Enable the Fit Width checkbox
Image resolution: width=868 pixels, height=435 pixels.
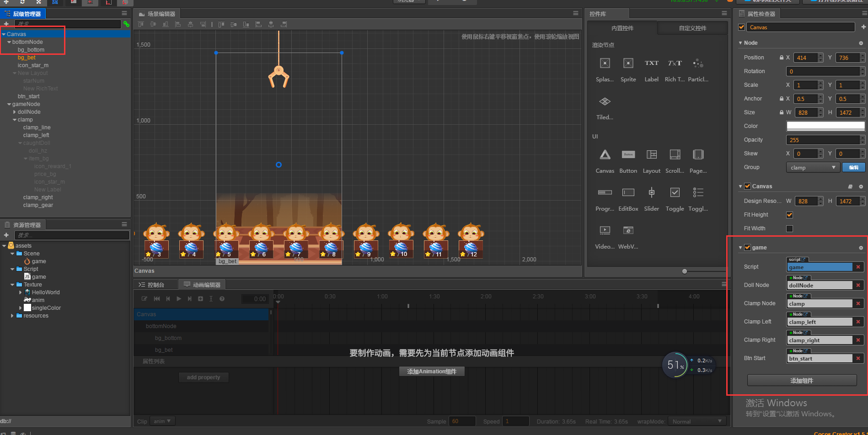click(x=789, y=228)
